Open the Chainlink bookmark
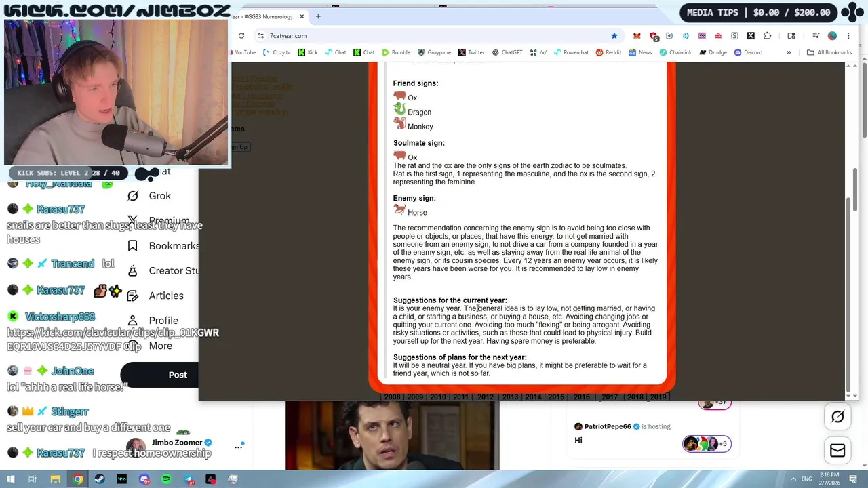 (675, 52)
